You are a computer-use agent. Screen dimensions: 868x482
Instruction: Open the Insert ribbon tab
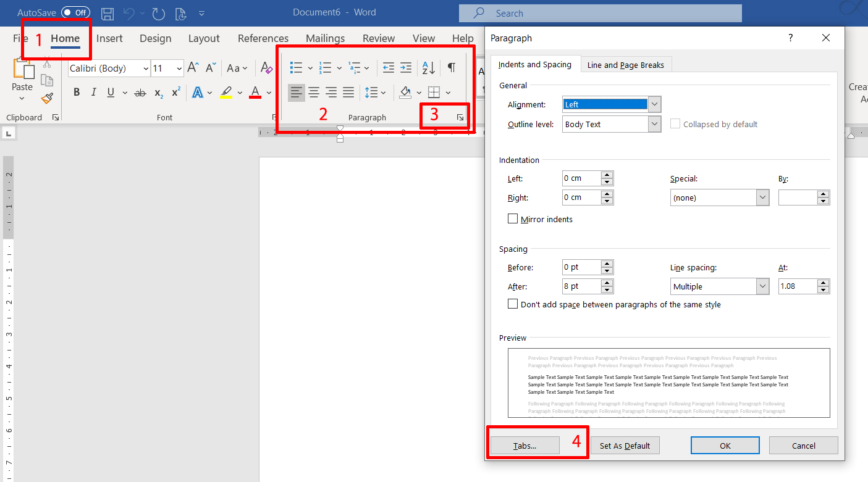pyautogui.click(x=109, y=38)
